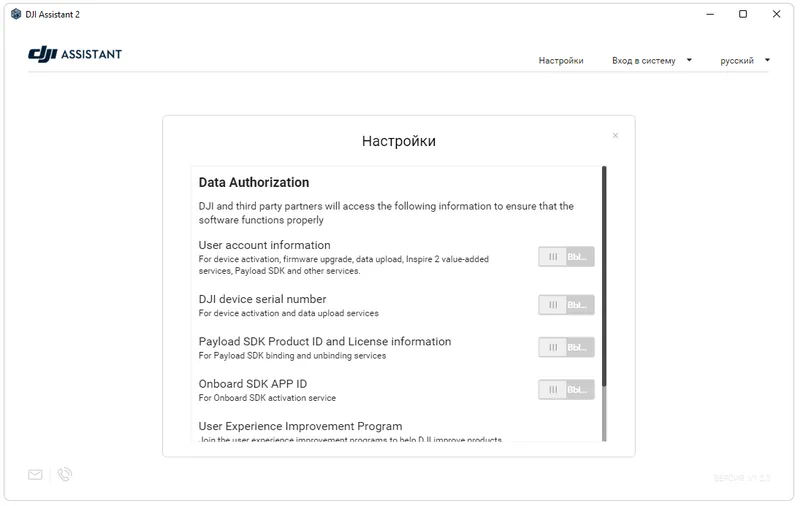Toggle the DJI device serial number switch
Image resolution: width=800 pixels, height=506 pixels.
tap(566, 304)
